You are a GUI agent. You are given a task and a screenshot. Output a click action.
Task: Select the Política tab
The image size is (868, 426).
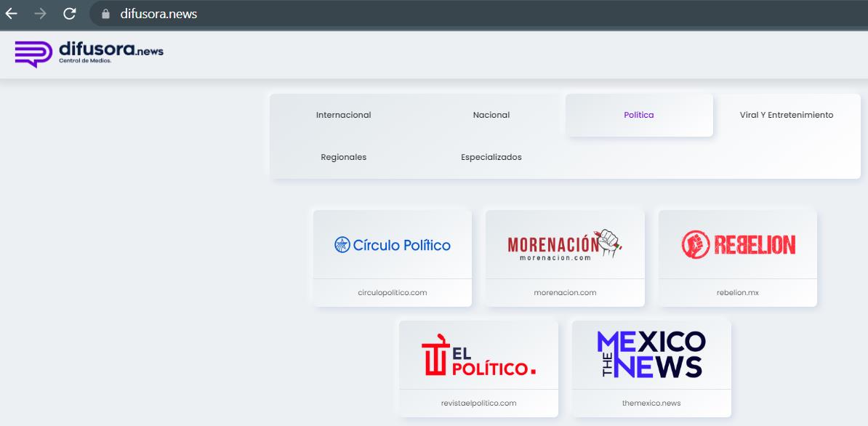[x=639, y=115]
